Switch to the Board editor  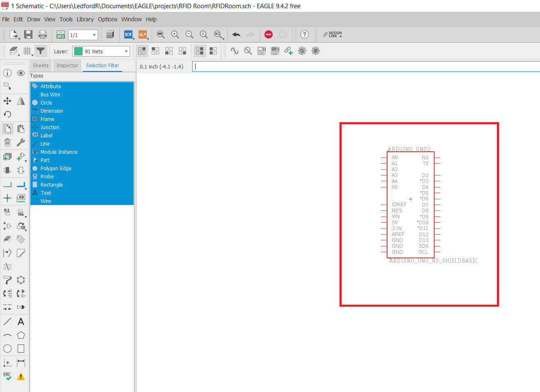(x=60, y=34)
